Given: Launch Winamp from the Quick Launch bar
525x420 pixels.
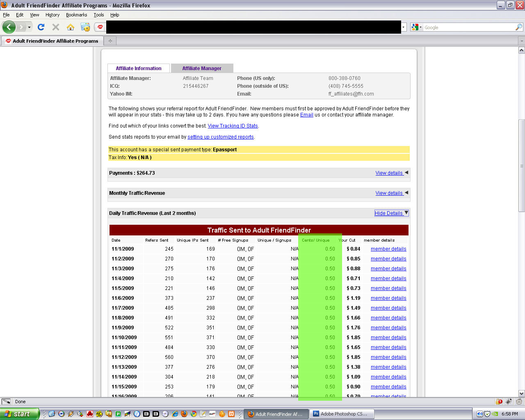Looking at the screenshot, I should [71, 414].
